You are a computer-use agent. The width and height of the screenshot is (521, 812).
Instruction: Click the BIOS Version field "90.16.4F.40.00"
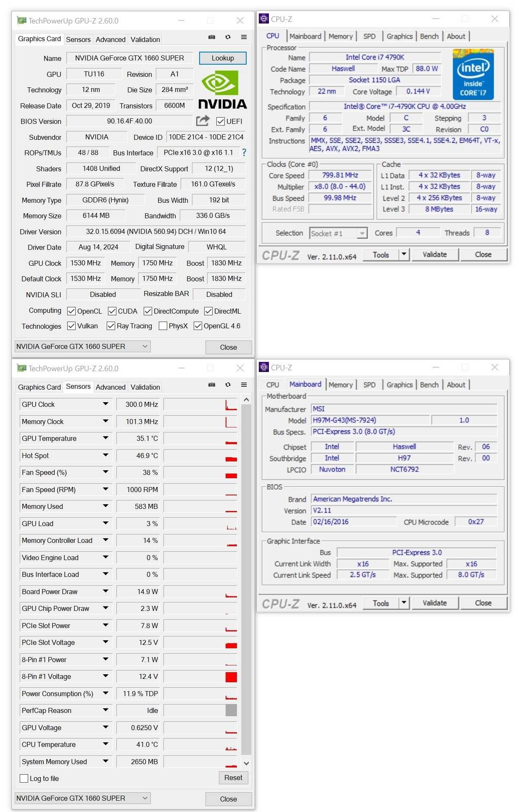(129, 121)
